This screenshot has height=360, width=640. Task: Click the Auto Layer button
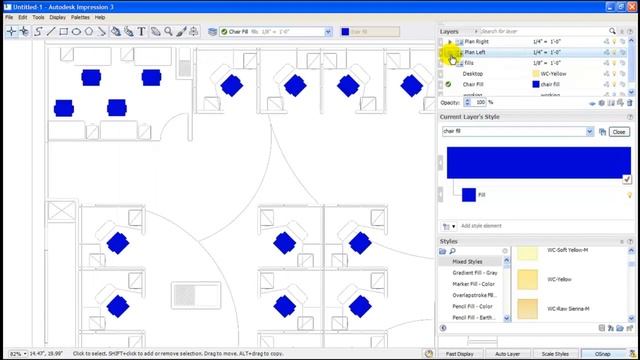507,354
